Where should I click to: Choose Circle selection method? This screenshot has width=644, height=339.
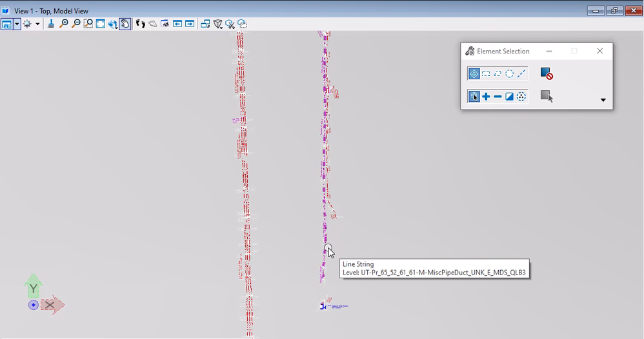click(x=509, y=74)
